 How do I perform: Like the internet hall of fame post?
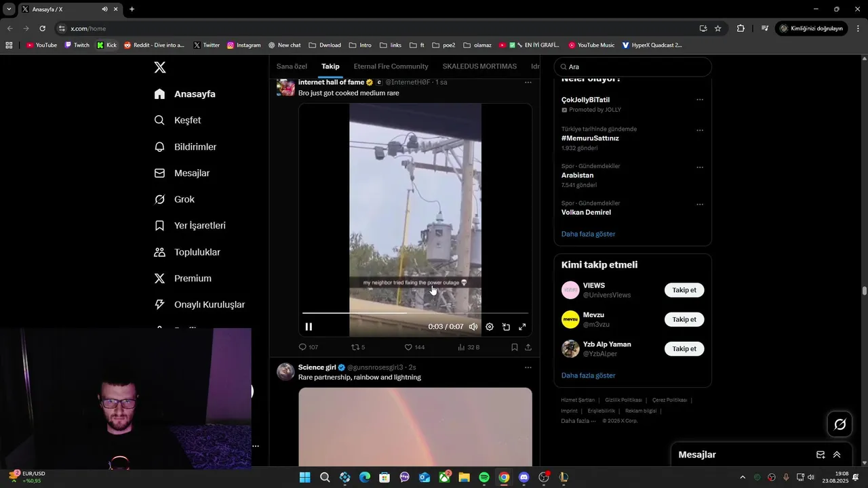414,347
